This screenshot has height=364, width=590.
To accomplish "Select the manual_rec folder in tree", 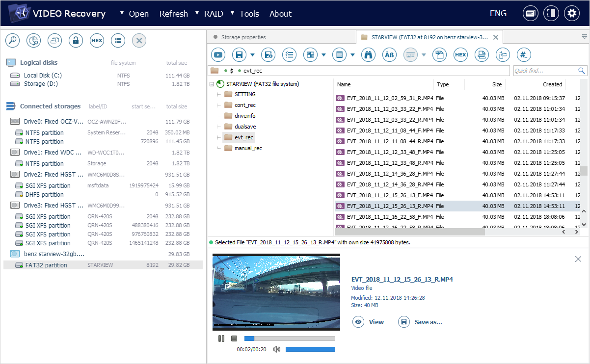I will (248, 148).
